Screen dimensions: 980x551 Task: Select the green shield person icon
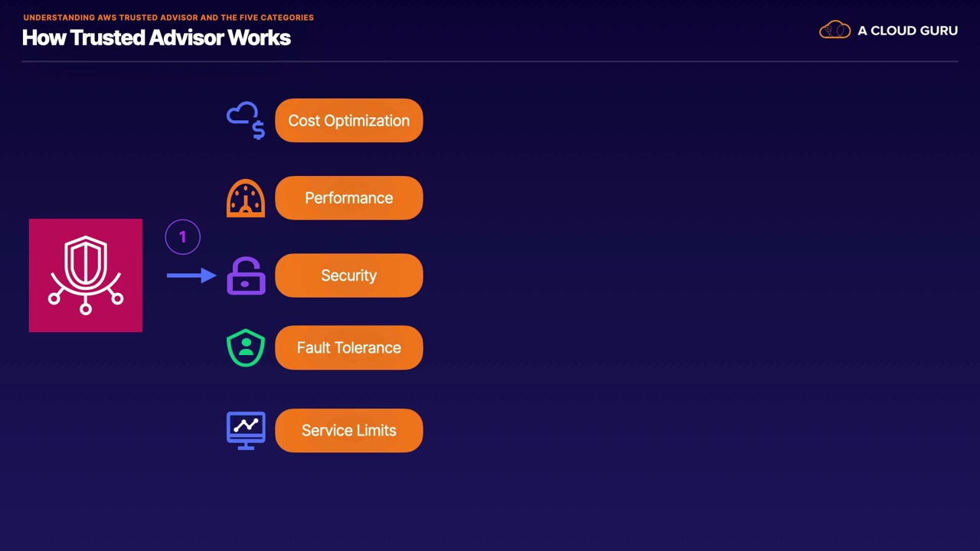tap(246, 348)
